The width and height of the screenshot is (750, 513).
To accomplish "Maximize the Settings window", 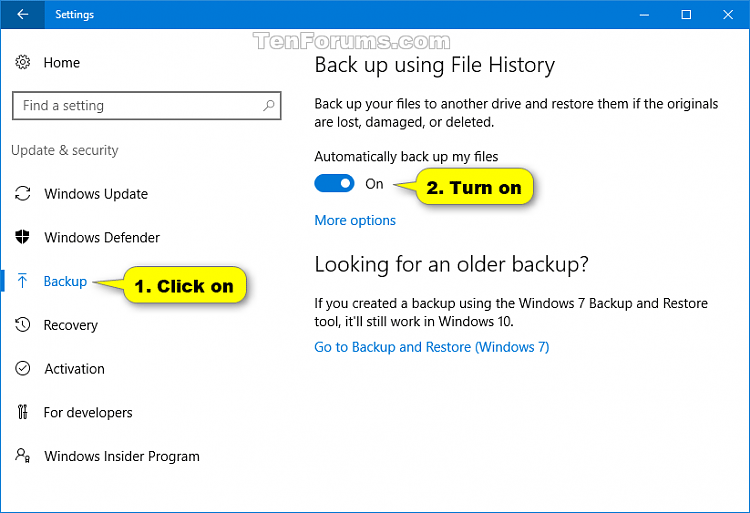I will click(x=686, y=15).
